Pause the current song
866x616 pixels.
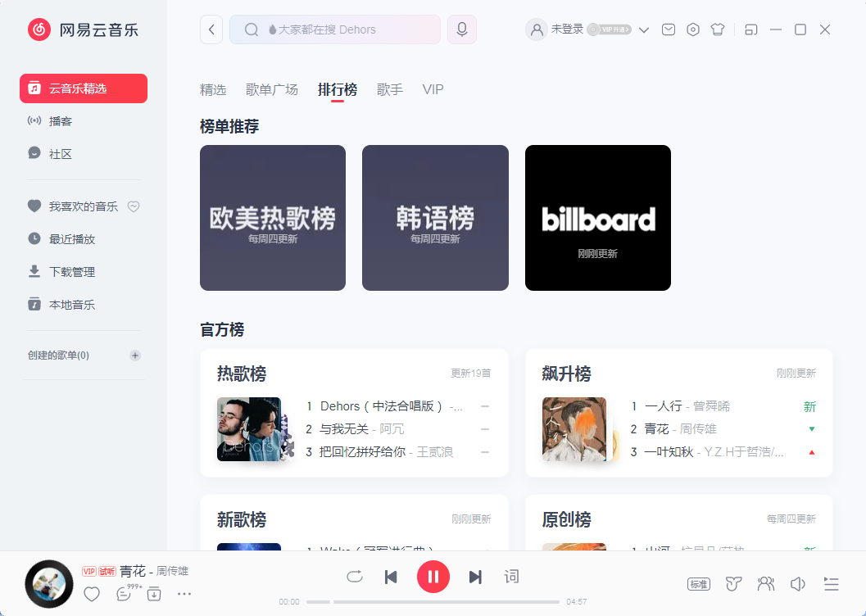[x=433, y=577]
